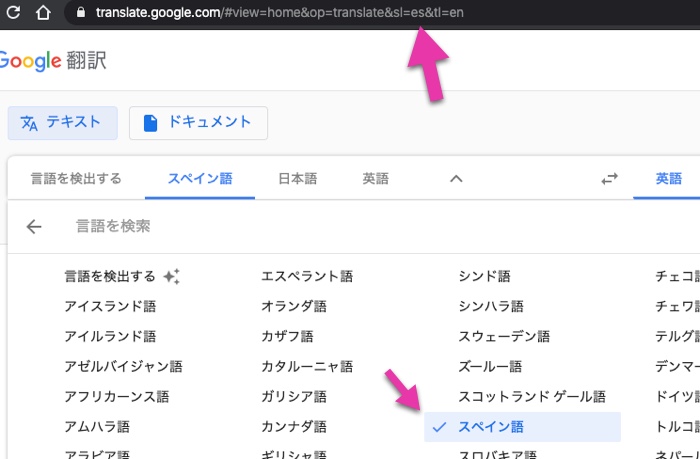Pick スウェーデン語 from the list
The width and height of the screenshot is (700, 459).
[x=504, y=336]
